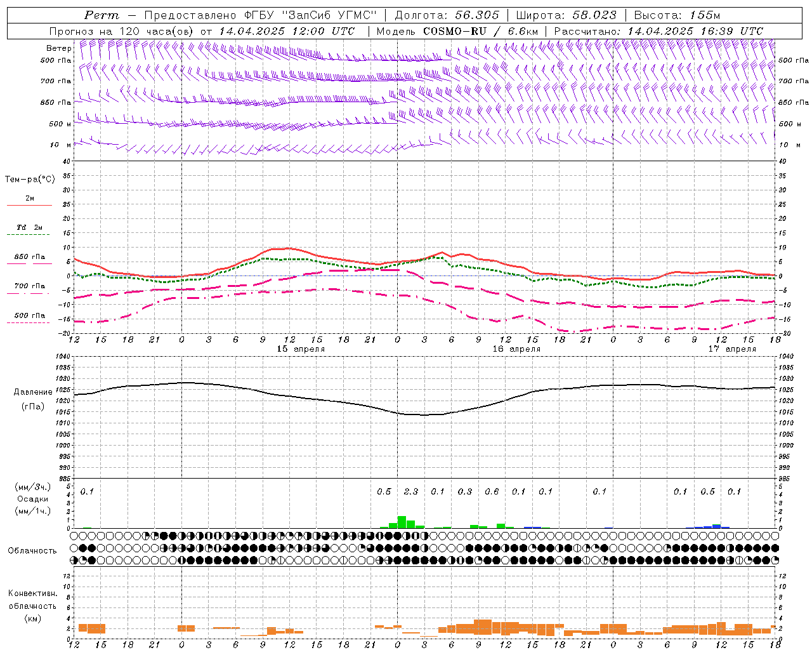Screen dimensions: 812x650
Task: Click the "(мм/3ч.)" precipitation unit label
Action: click(32, 487)
